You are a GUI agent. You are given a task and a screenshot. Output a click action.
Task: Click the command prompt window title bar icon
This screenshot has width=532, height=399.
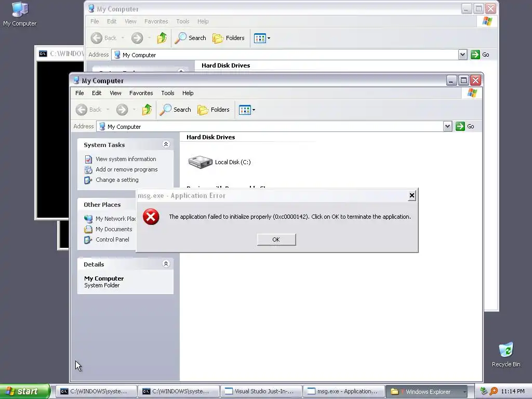coord(43,54)
